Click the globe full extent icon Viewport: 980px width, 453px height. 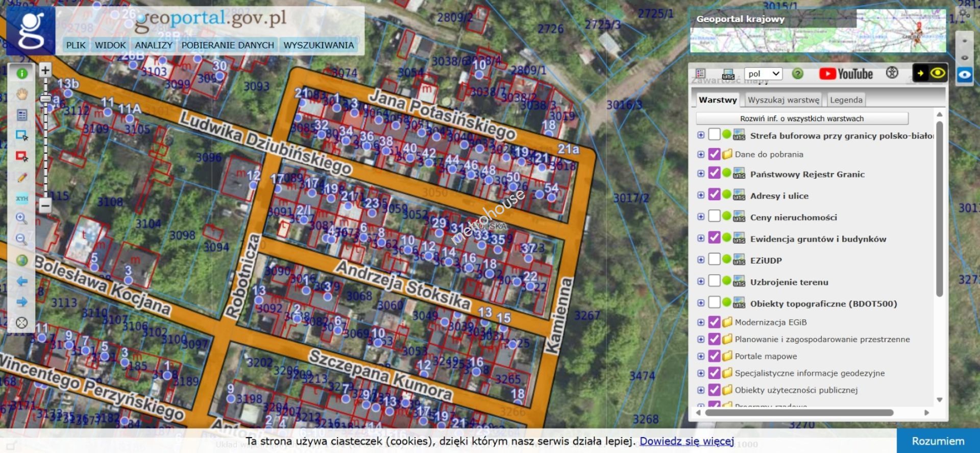pos(21,260)
